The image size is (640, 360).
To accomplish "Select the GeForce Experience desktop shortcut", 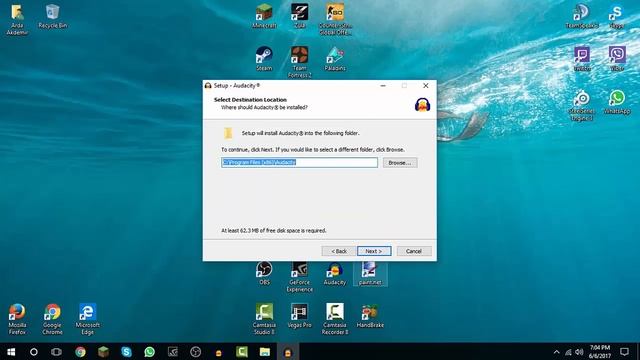I will [300, 276].
